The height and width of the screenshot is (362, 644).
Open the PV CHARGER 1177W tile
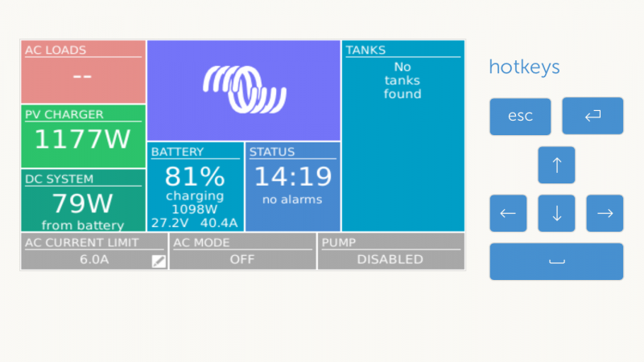tap(84, 136)
